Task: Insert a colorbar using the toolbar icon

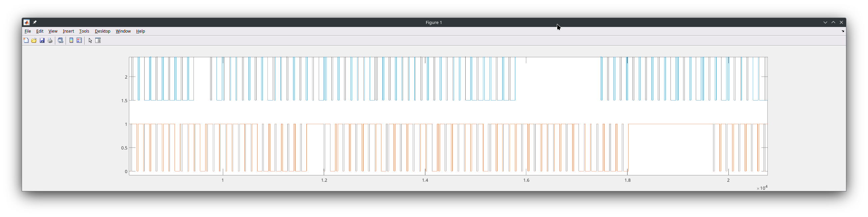Action: (71, 40)
